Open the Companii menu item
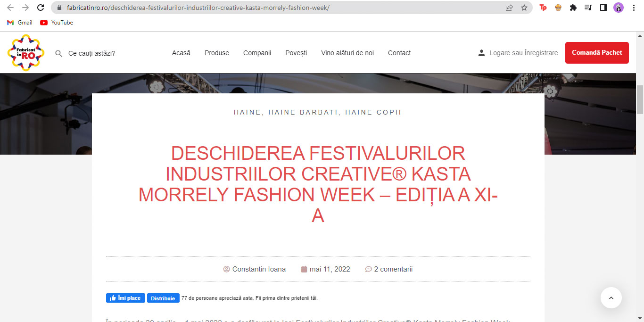This screenshot has height=322, width=644. point(257,53)
